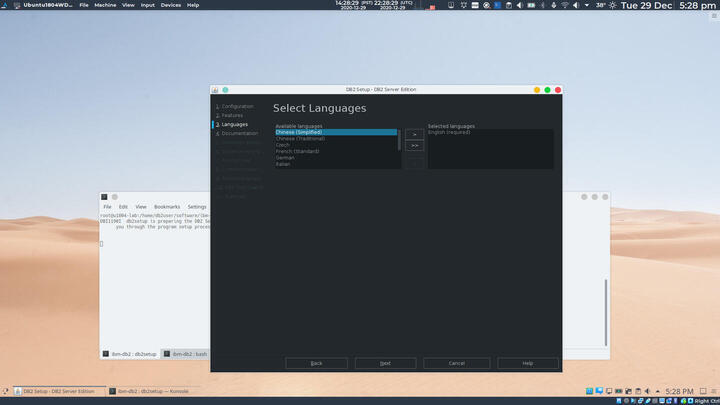Select German in available languages
Image resolution: width=720 pixels, height=405 pixels.
click(336, 158)
